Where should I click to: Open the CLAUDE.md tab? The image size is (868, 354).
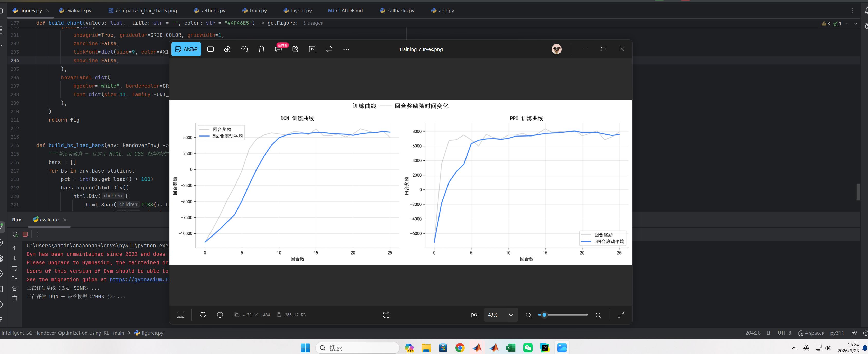345,11
